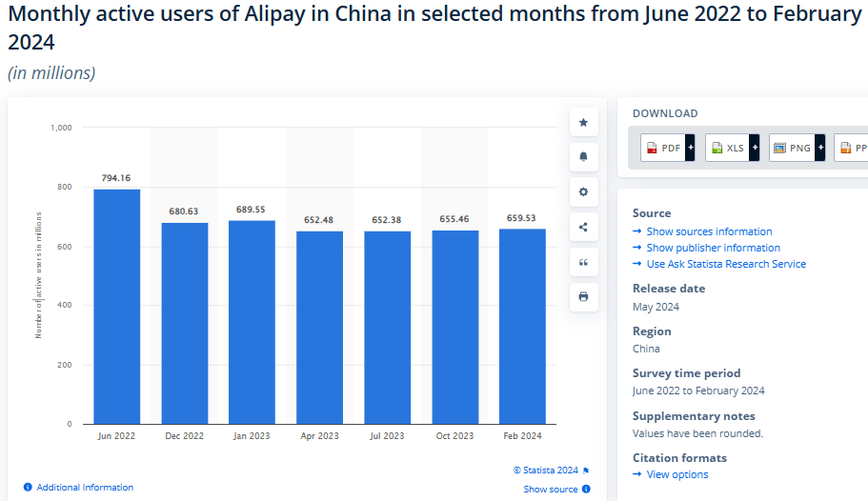Click the 655.46 value label
Screen dimensions: 868x501
click(x=454, y=219)
